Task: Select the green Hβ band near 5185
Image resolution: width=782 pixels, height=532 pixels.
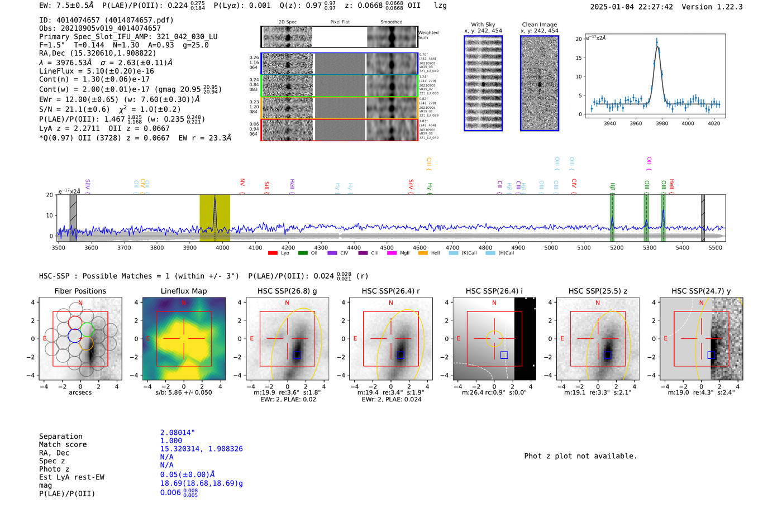Action: coord(612,218)
